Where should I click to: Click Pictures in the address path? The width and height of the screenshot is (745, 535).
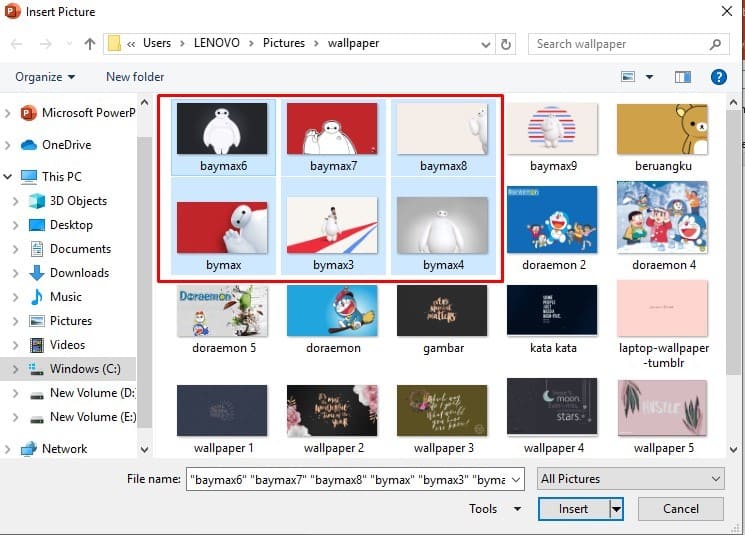[284, 43]
